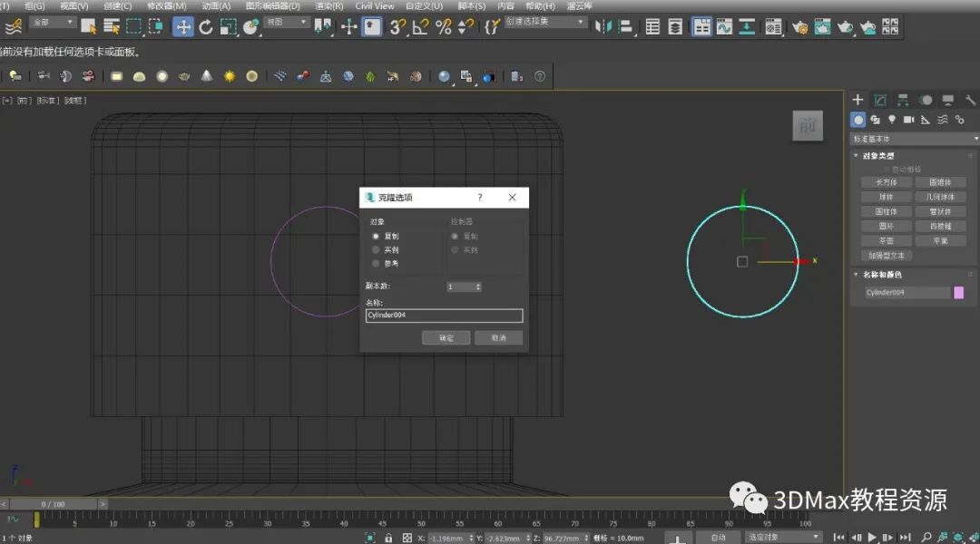Toggle the selection lock icon in status bar

[388, 538]
